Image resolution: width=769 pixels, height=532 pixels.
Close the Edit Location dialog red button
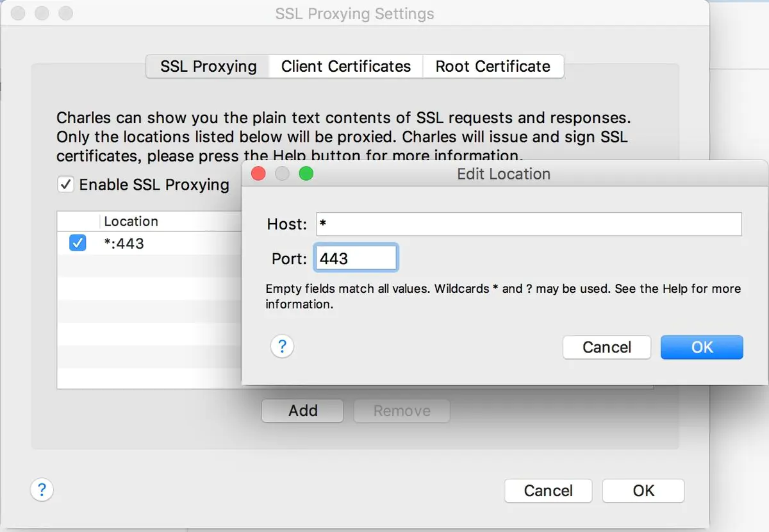pos(258,174)
